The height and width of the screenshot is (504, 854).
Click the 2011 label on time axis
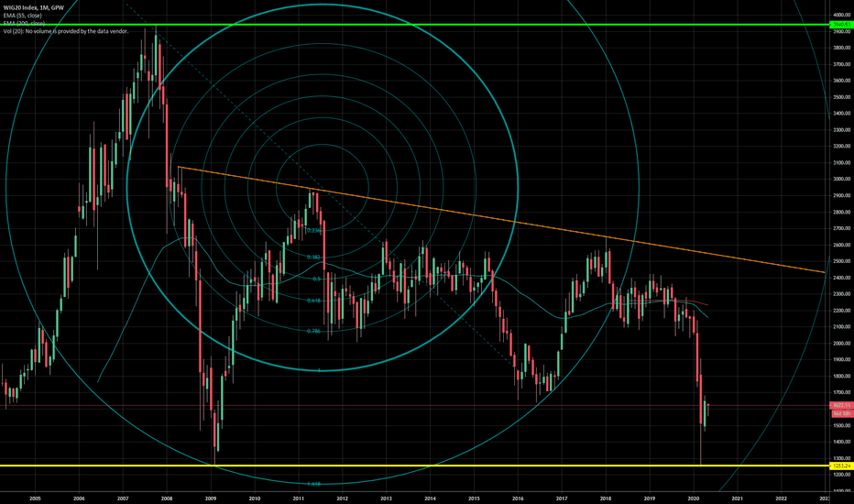click(299, 499)
